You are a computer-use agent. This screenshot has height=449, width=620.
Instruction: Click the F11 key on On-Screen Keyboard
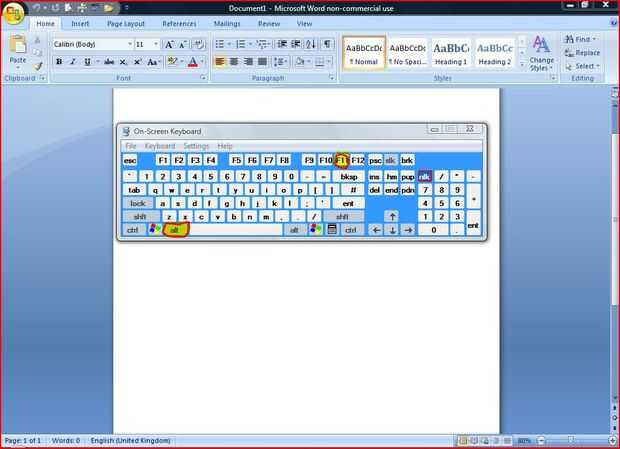342,160
